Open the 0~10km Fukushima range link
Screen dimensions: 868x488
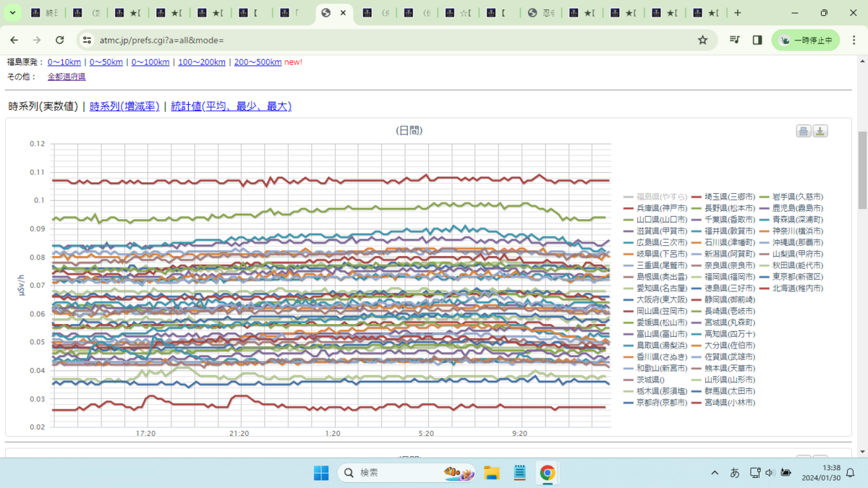64,62
